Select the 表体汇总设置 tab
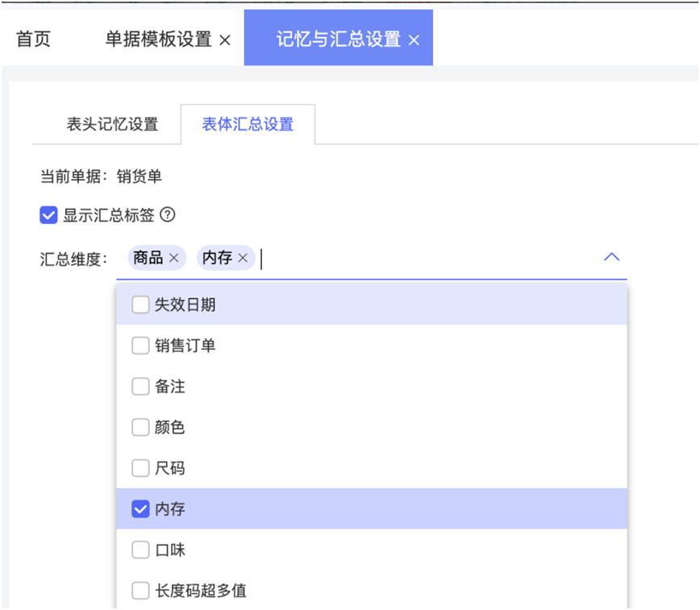 (x=248, y=124)
